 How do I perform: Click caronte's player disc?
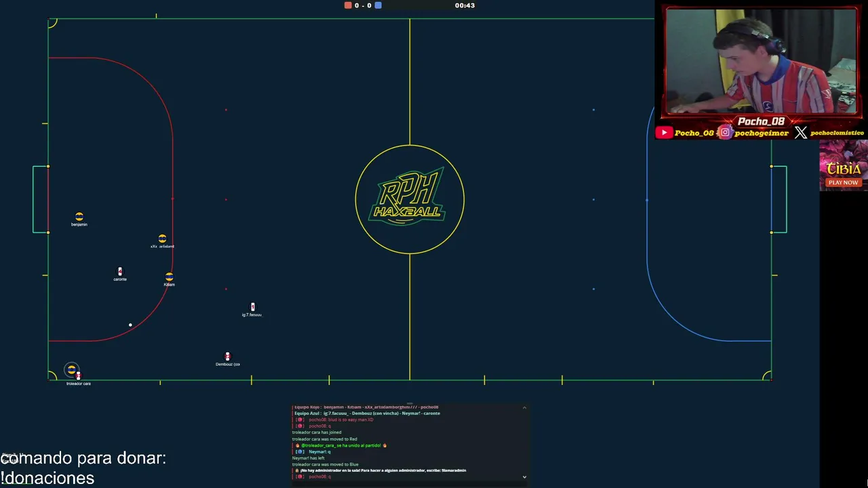[x=120, y=272]
